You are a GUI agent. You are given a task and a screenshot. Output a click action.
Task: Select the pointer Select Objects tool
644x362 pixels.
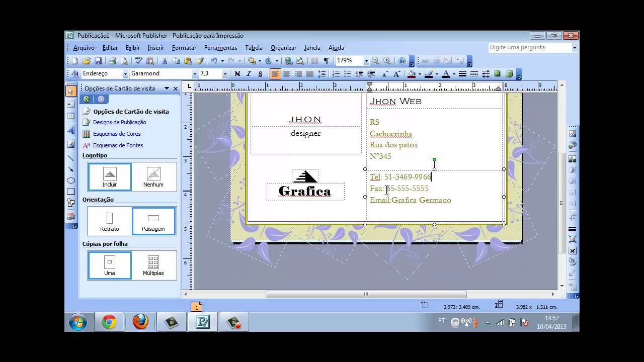(x=70, y=91)
